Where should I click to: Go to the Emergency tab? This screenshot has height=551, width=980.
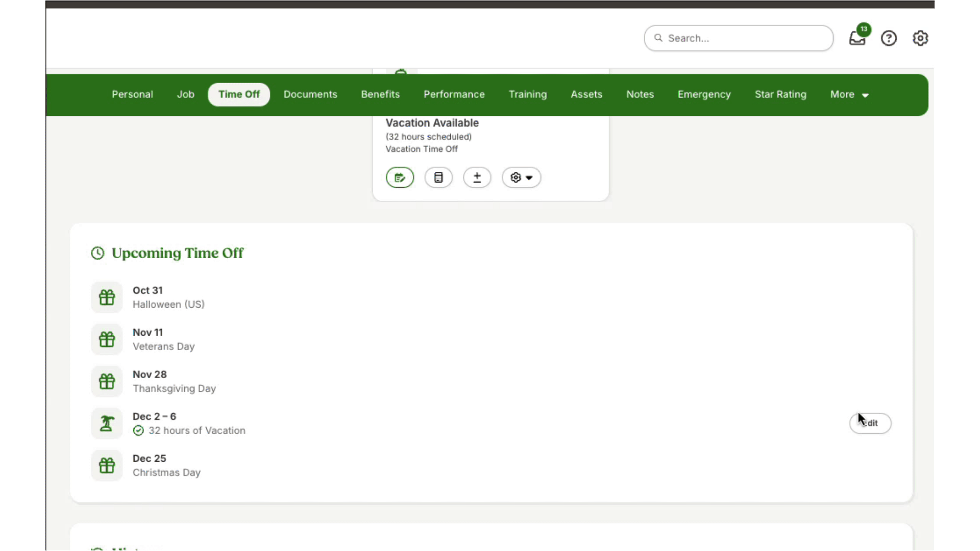[704, 94]
